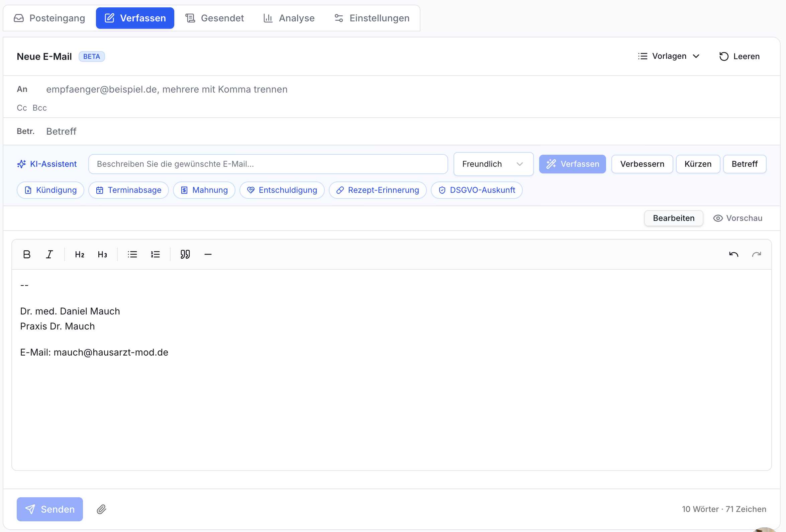Image resolution: width=786 pixels, height=532 pixels.
Task: Open the Gesendet tab
Action: point(214,18)
